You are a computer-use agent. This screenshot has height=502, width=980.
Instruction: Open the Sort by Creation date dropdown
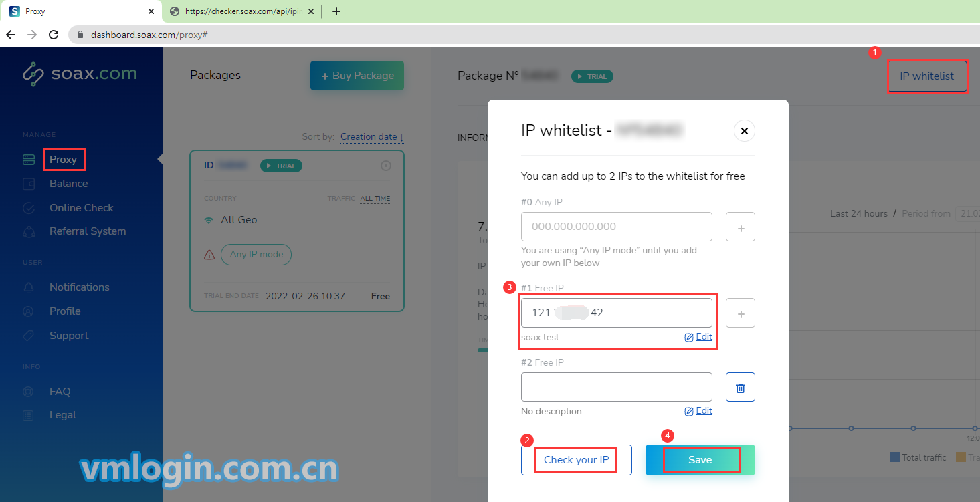click(372, 137)
